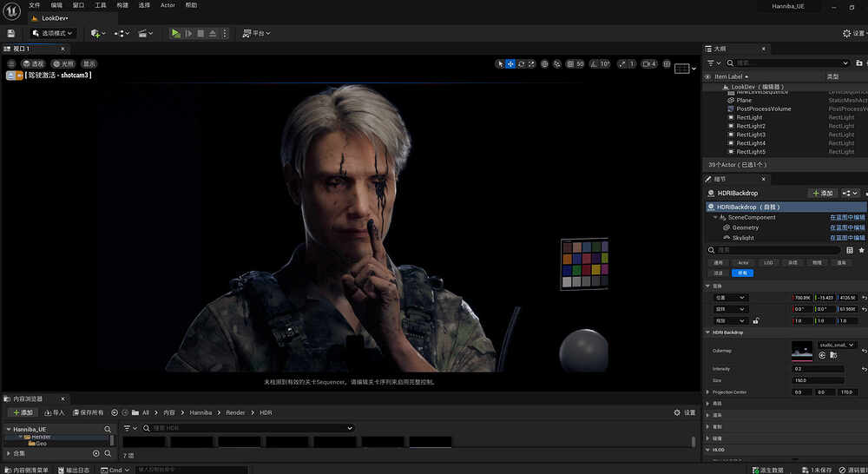
Task: Click the 添加 add component button
Action: click(822, 194)
